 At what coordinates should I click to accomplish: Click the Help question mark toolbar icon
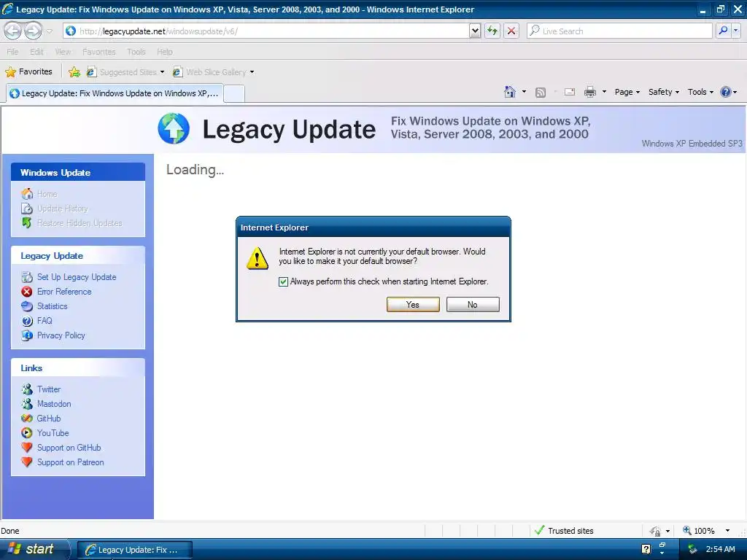point(726,92)
